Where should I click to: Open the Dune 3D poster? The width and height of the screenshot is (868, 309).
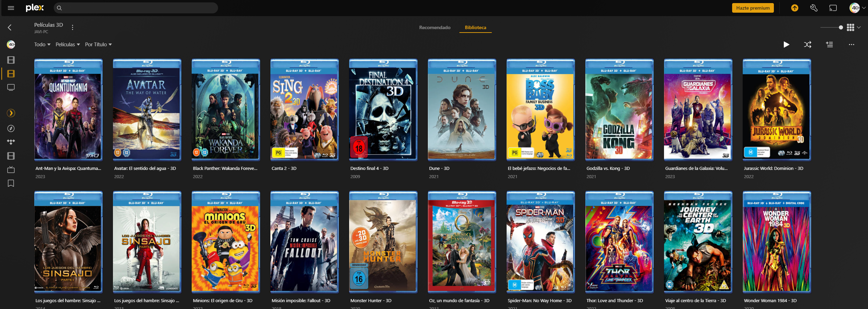tap(462, 110)
